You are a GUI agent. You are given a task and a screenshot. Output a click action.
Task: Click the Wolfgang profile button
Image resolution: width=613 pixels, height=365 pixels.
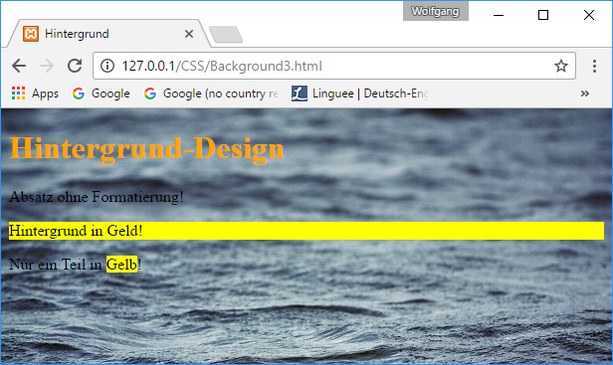pos(436,11)
